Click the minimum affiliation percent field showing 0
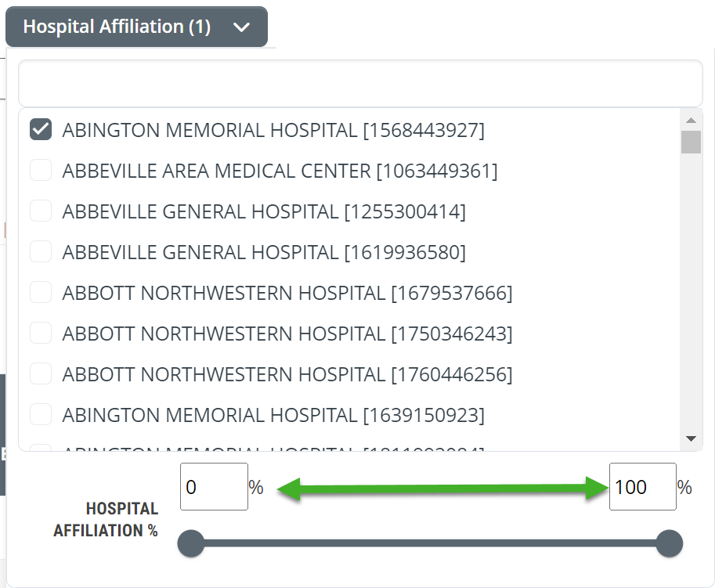The height and width of the screenshot is (588, 715). point(214,487)
